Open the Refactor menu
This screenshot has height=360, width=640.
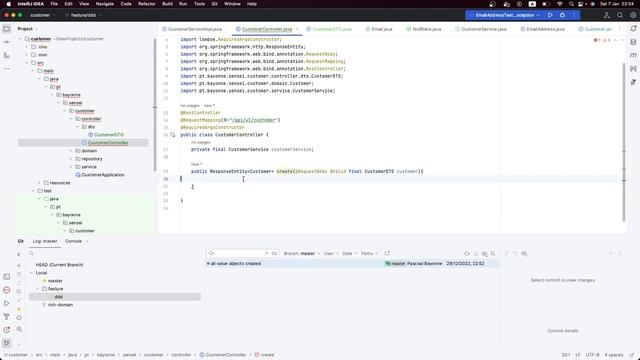[147, 4]
